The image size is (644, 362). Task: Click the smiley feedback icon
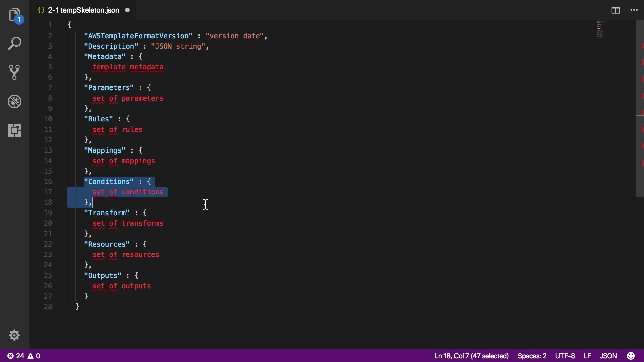(631, 356)
